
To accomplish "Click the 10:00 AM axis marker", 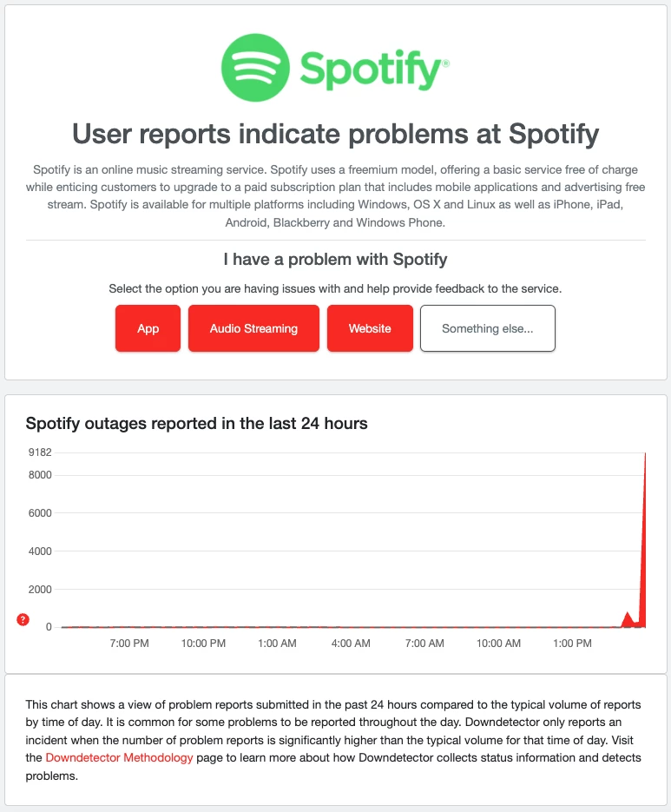I will point(499,644).
